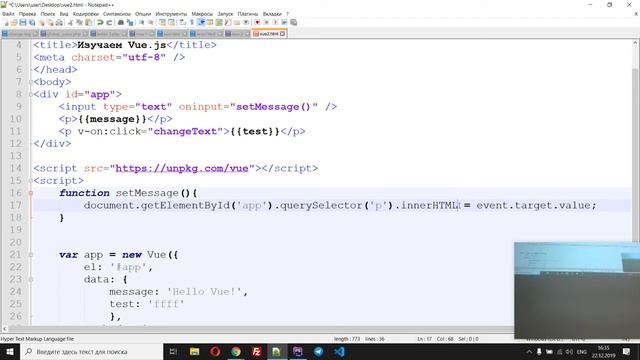
Task: Click the Copy toolbar icon
Action: coord(79,22)
